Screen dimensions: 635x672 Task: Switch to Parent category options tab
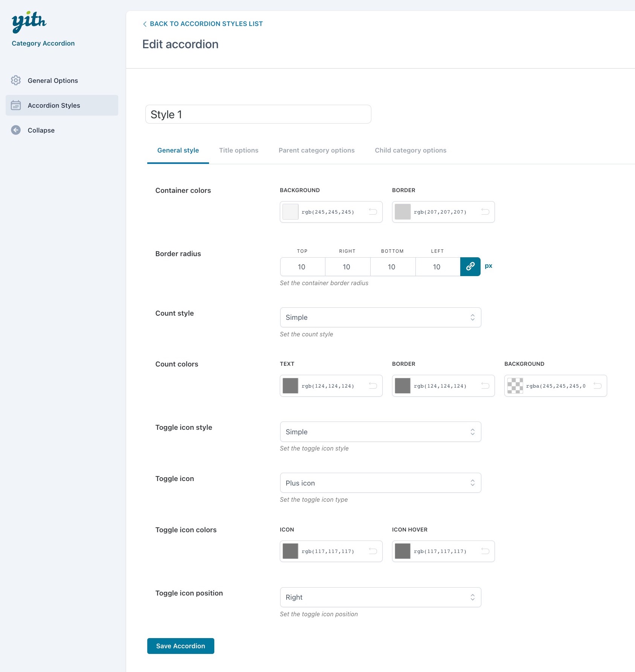coord(316,150)
